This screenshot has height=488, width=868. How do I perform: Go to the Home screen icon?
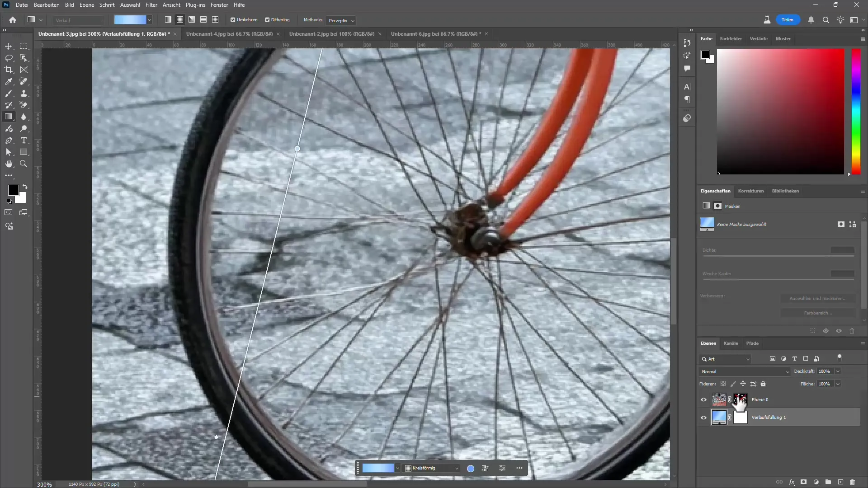pos(13,20)
